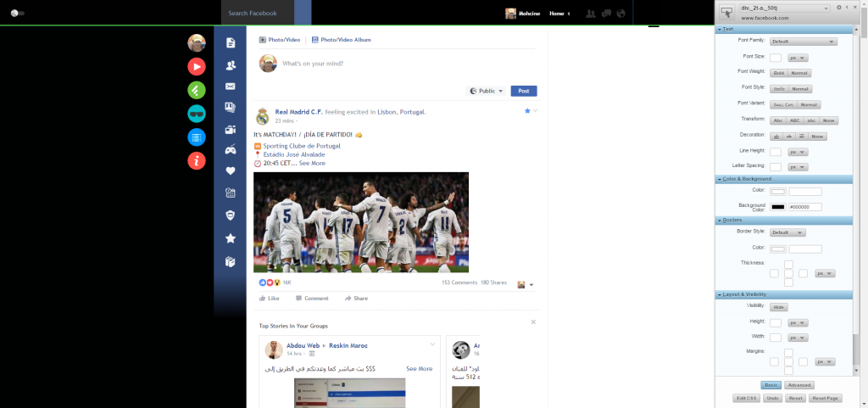Open the Font Family dropdown

804,42
